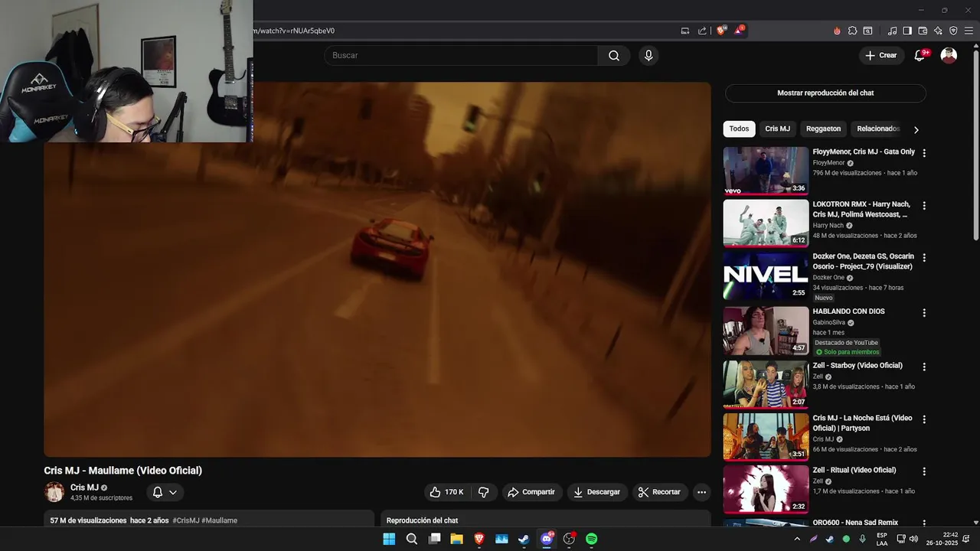Open browser hamburger main menu
The width and height of the screenshot is (980, 551).
pyautogui.click(x=969, y=31)
